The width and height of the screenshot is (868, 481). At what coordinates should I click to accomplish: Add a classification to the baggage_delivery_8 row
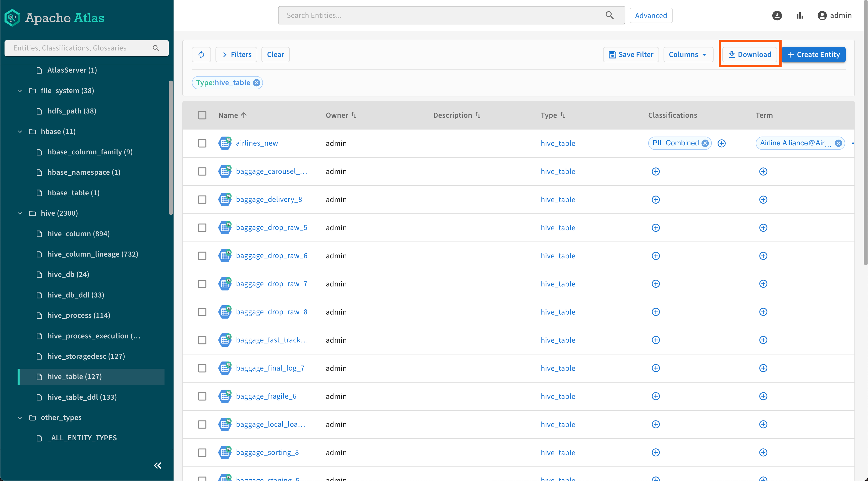655,199
